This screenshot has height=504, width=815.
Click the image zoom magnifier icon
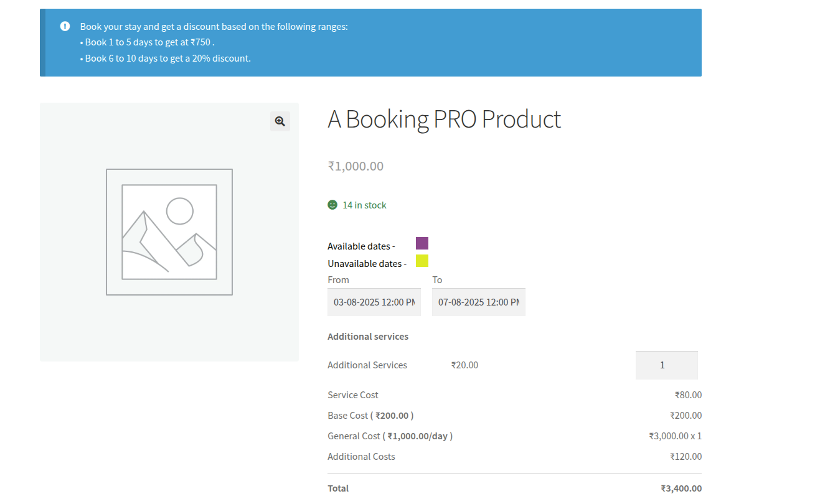279,121
